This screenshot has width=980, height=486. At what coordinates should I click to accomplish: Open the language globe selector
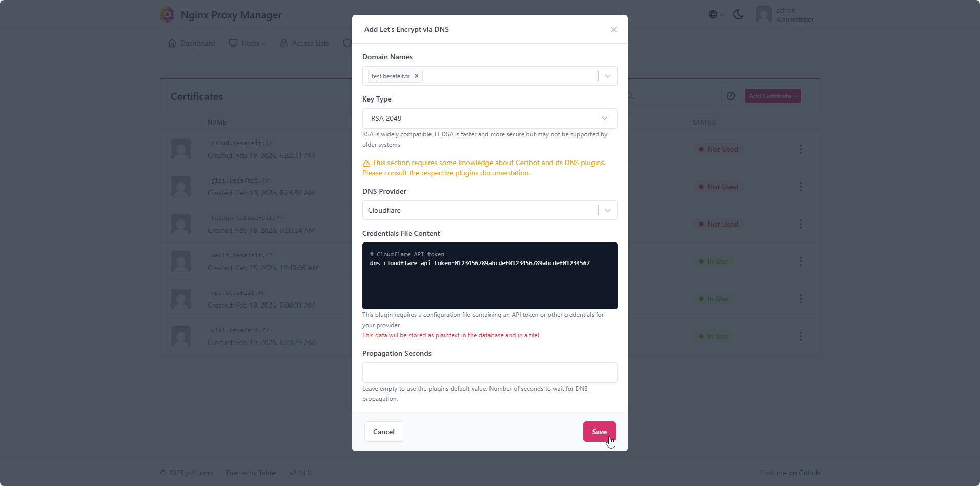(716, 14)
